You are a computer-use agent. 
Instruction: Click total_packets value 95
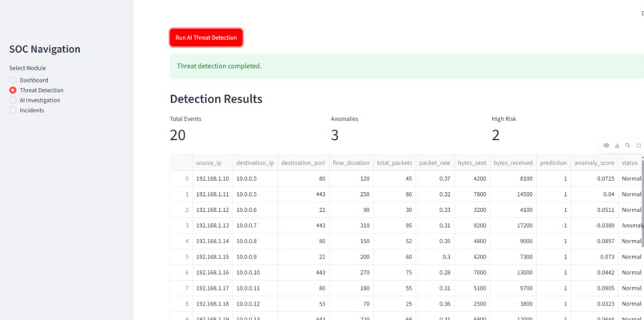(395, 226)
